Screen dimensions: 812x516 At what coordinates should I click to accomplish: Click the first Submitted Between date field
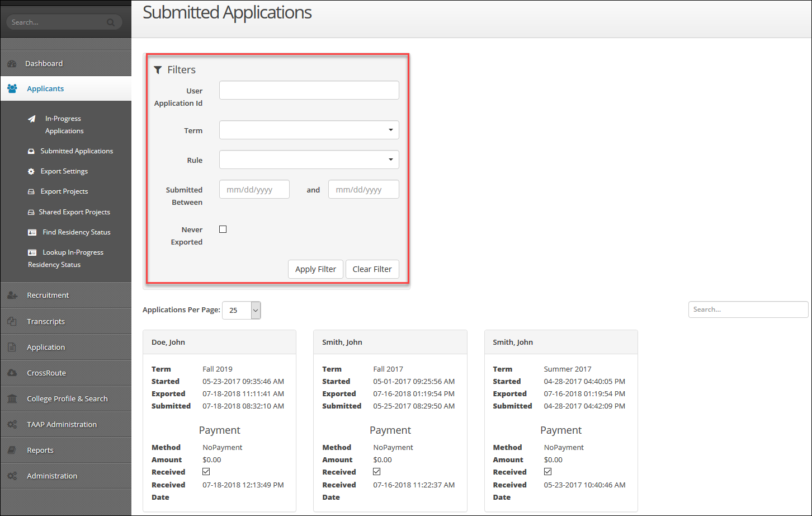pos(254,189)
